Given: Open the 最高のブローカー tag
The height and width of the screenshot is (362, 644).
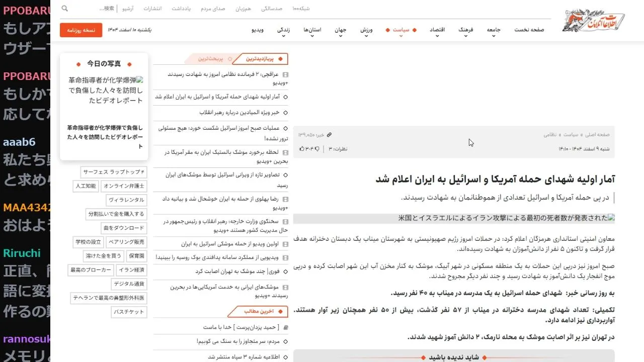Looking at the screenshot, I should pos(91,270).
